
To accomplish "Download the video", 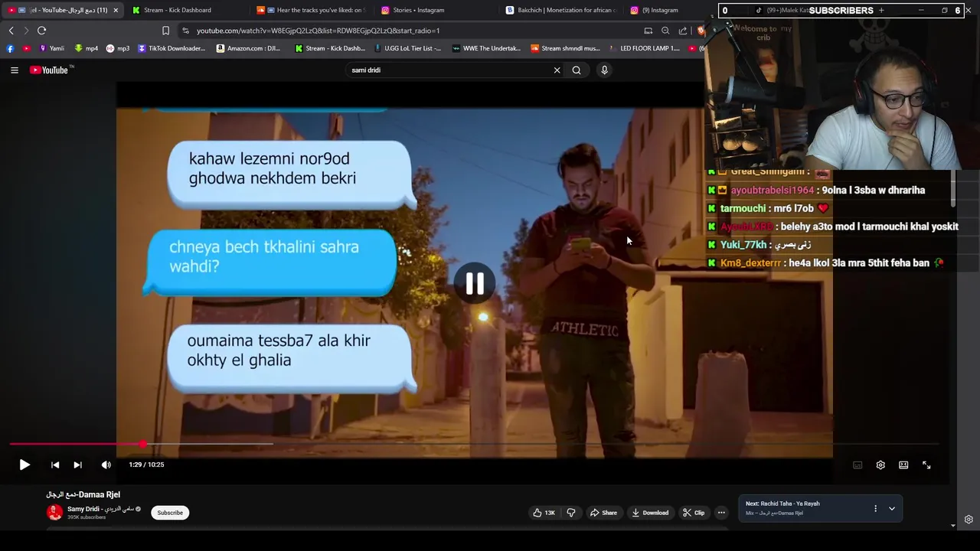I will pyautogui.click(x=650, y=513).
